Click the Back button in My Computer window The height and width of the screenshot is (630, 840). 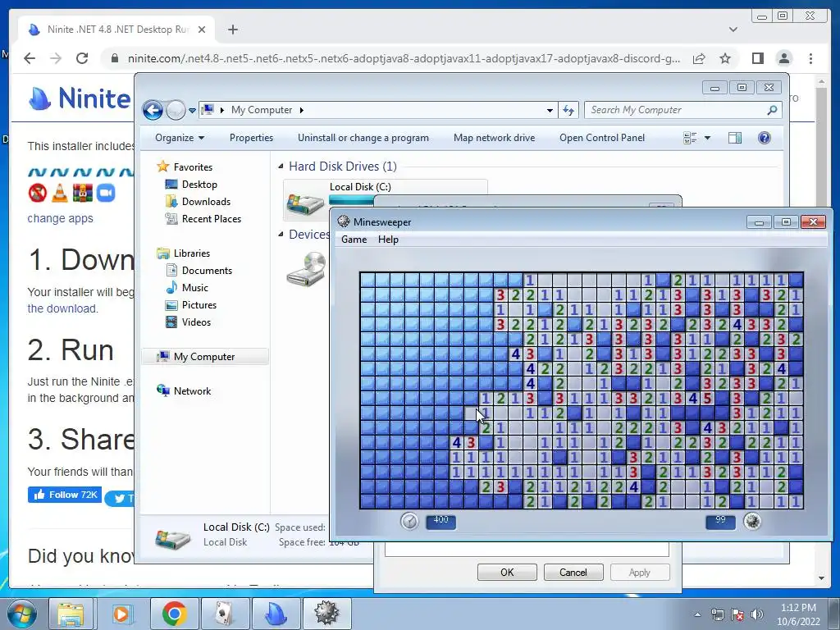pos(153,111)
